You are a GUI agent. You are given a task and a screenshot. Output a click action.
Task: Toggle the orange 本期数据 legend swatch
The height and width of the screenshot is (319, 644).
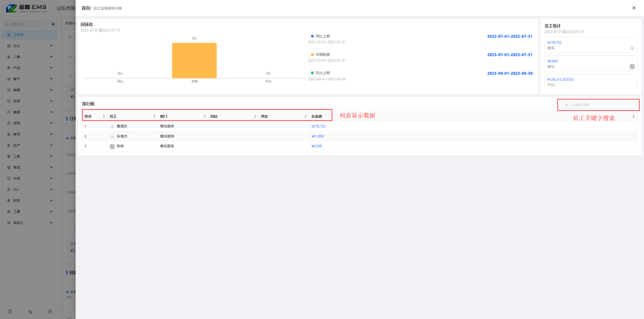(x=312, y=54)
